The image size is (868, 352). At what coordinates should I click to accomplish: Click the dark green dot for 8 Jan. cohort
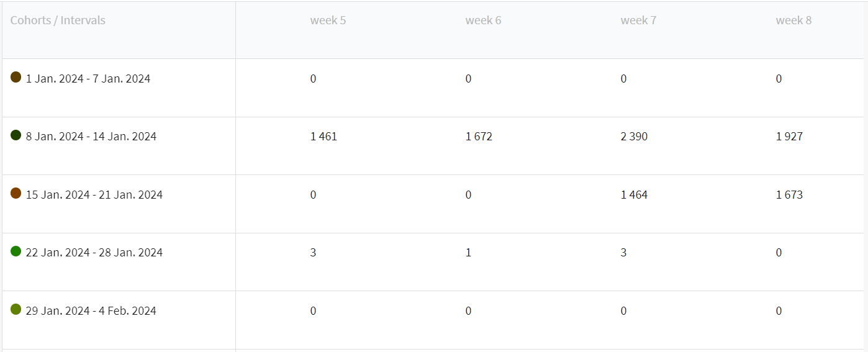click(16, 135)
